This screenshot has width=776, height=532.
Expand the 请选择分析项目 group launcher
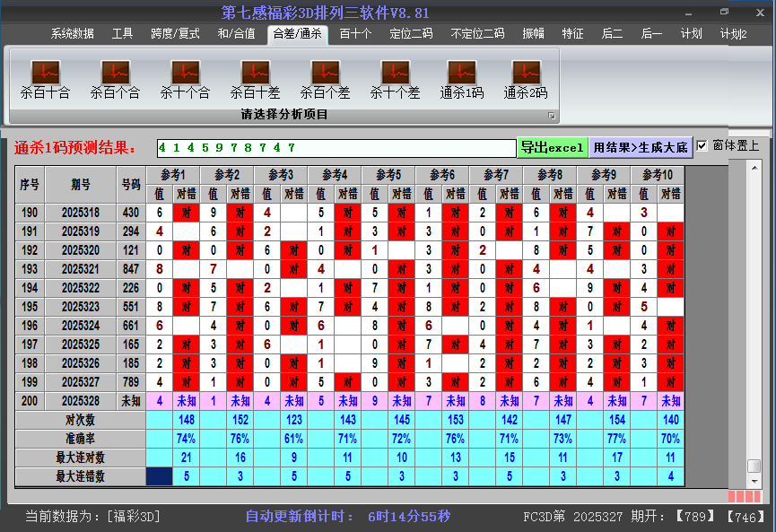(x=552, y=116)
